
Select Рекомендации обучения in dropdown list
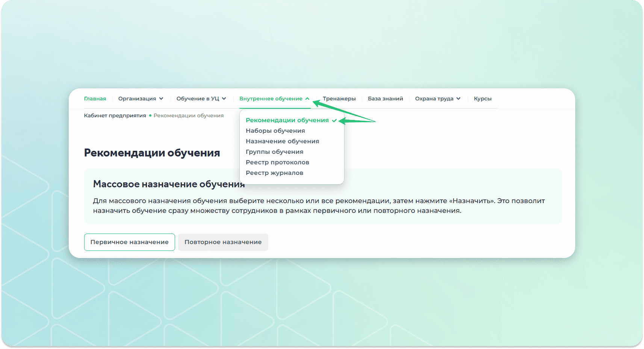(287, 120)
